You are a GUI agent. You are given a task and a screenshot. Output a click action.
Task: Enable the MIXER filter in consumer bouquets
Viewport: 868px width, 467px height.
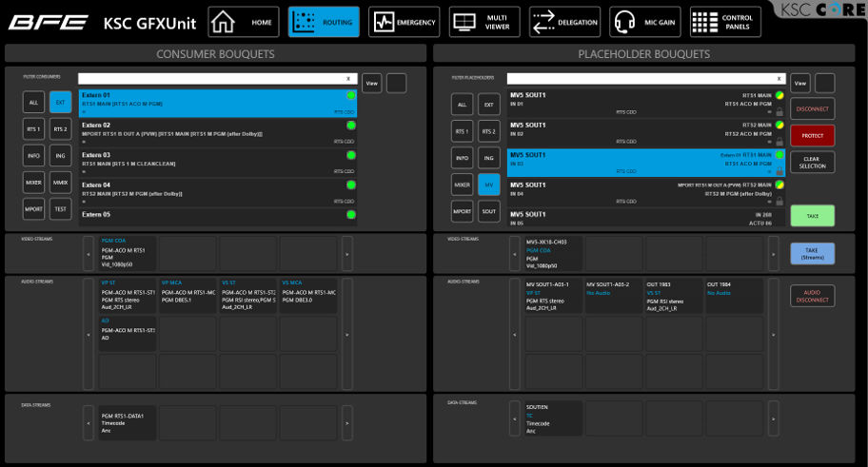[x=34, y=183]
